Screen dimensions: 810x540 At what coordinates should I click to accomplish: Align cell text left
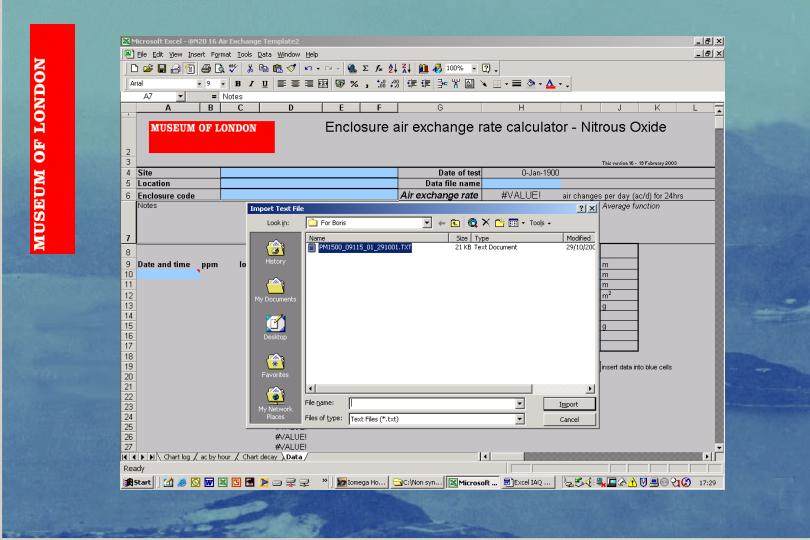click(x=282, y=84)
